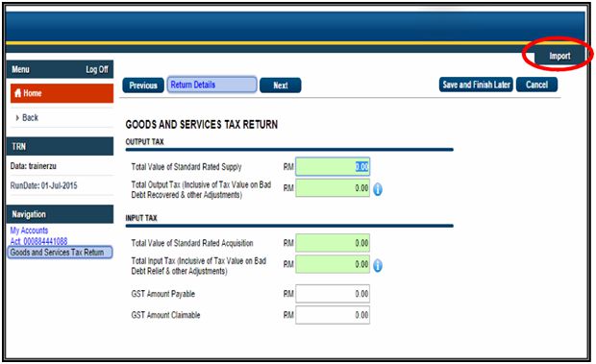Select Goods and Services Tax Return navigation item
596x364 pixels.
point(60,253)
